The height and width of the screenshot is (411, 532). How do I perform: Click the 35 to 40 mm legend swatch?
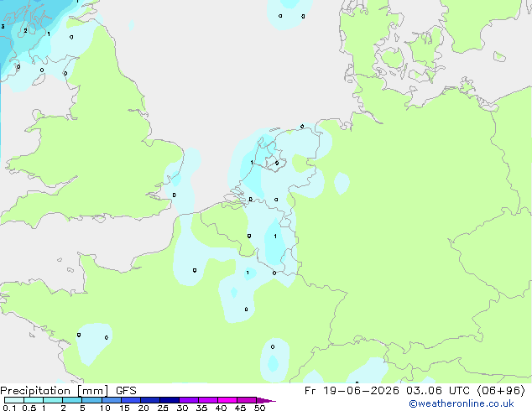click(x=207, y=400)
